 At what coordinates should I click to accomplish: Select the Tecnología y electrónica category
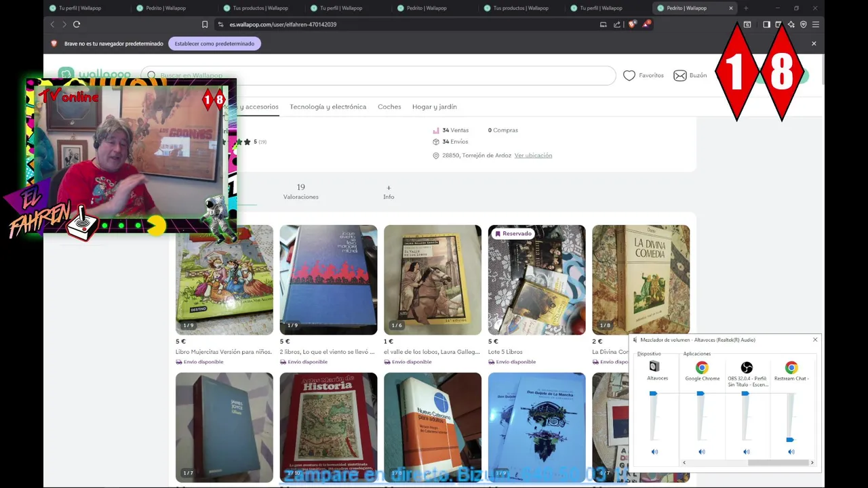tap(328, 106)
